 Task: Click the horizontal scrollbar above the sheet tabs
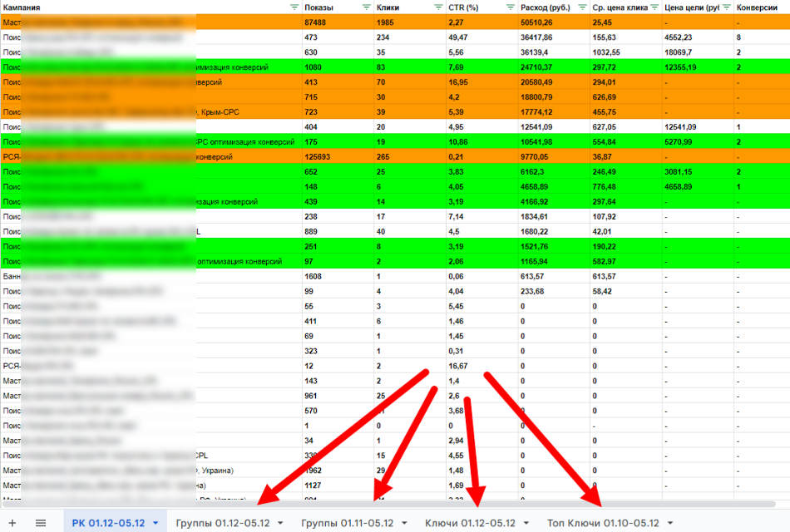click(x=391, y=504)
